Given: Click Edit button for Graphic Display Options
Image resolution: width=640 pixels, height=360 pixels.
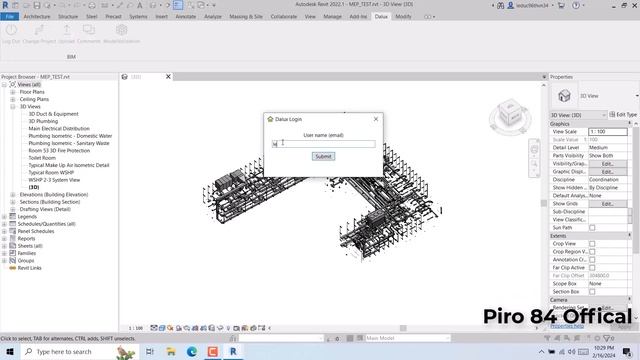Looking at the screenshot, I should click(x=607, y=172).
